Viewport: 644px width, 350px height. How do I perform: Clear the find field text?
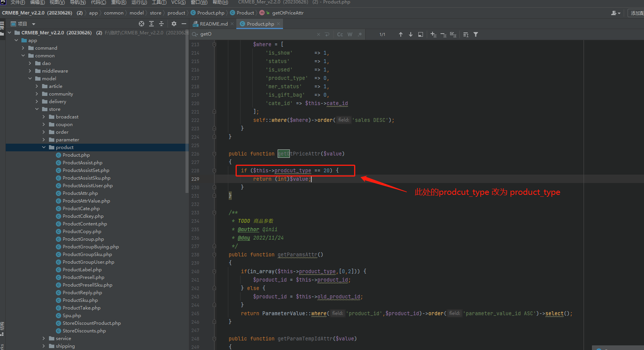319,34
